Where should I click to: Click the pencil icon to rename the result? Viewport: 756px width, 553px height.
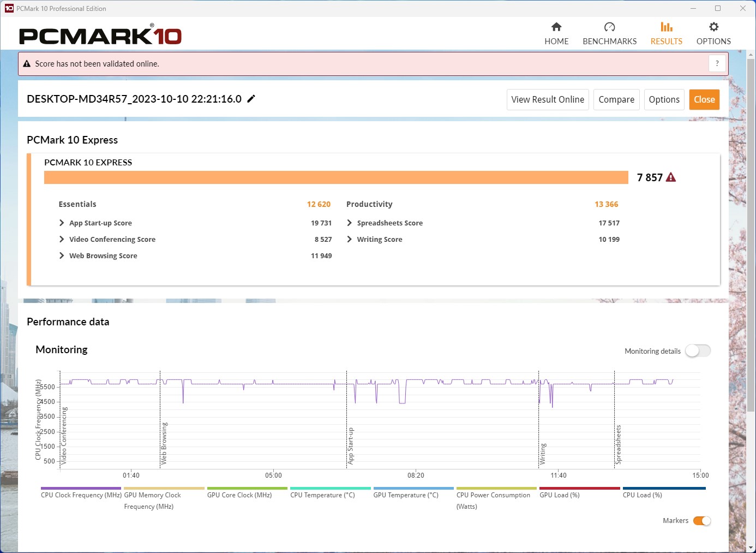tap(251, 99)
